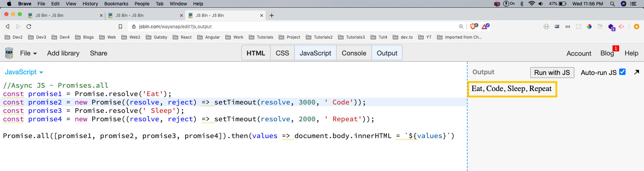Open the Blog link

(607, 53)
